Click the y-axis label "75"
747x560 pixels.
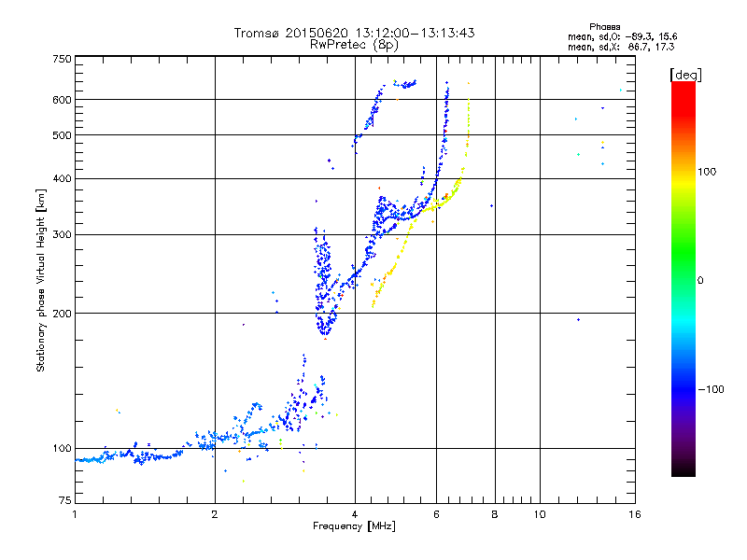65,500
